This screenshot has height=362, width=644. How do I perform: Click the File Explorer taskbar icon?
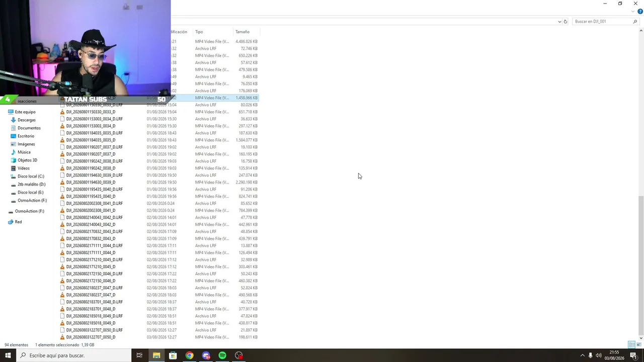(x=156, y=355)
